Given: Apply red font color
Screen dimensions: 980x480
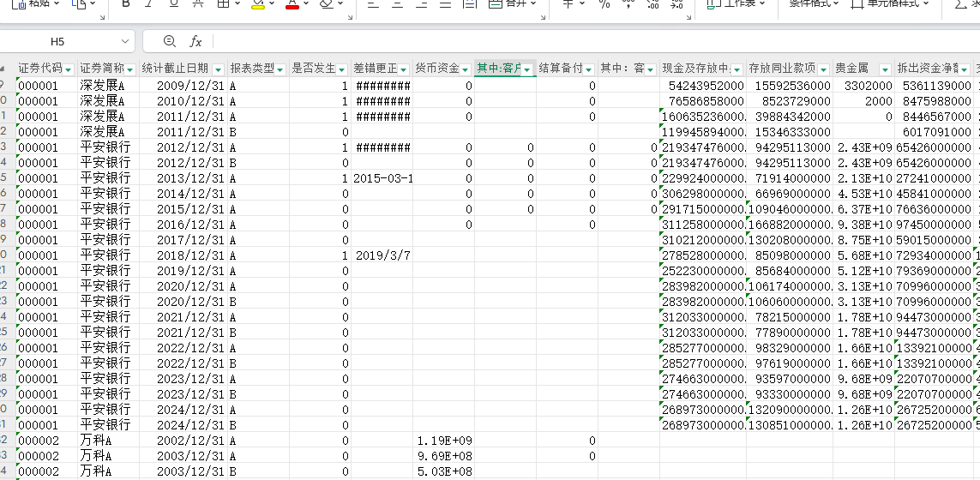Looking at the screenshot, I should click(x=292, y=3).
